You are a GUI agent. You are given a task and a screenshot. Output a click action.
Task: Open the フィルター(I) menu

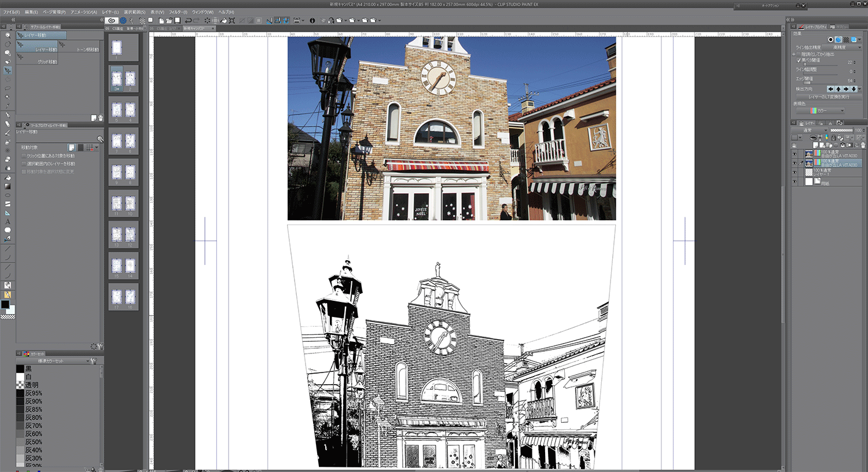click(x=178, y=12)
